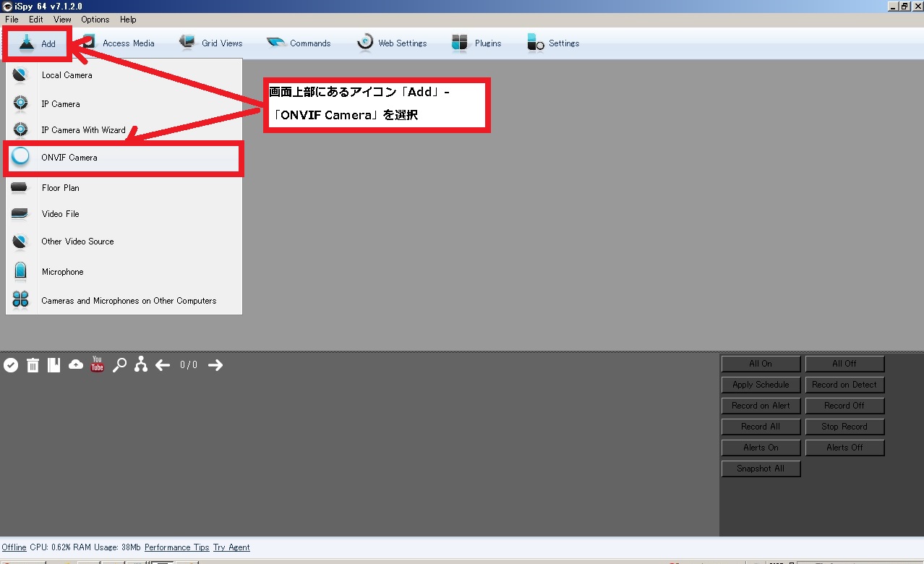Open Web Settings toolbar item
This screenshot has height=564, width=924.
point(392,43)
